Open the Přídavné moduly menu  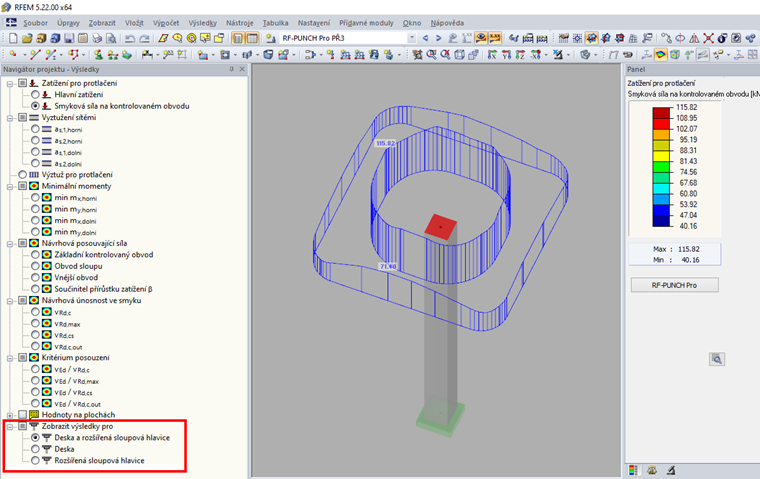point(366,23)
